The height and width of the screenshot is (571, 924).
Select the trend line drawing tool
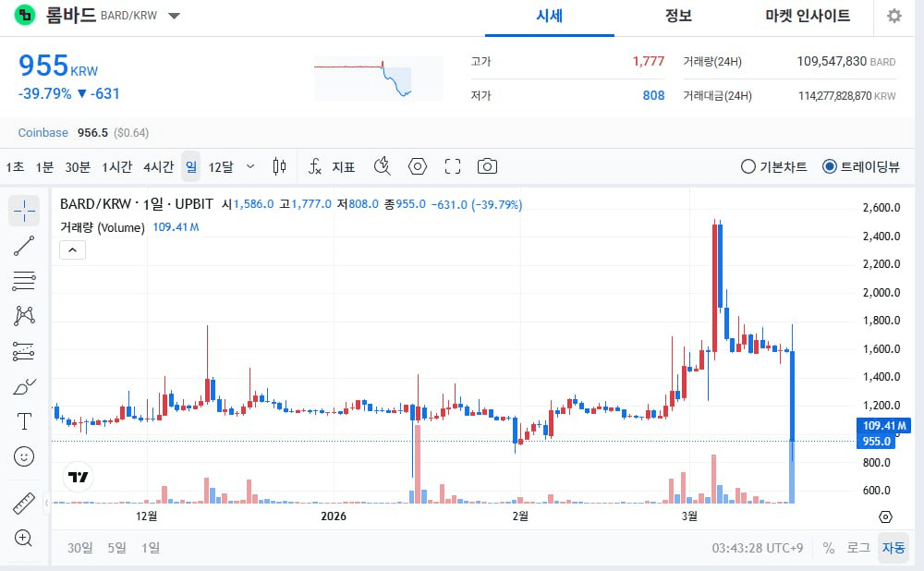click(24, 246)
